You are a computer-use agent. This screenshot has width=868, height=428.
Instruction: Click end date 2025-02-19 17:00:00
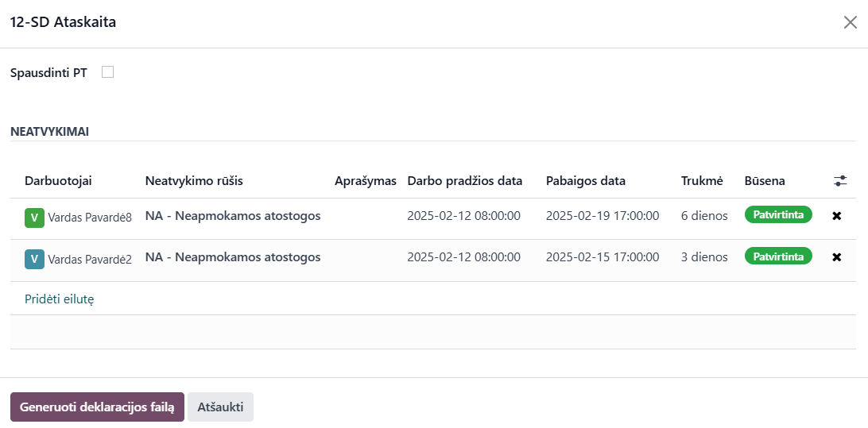click(603, 216)
